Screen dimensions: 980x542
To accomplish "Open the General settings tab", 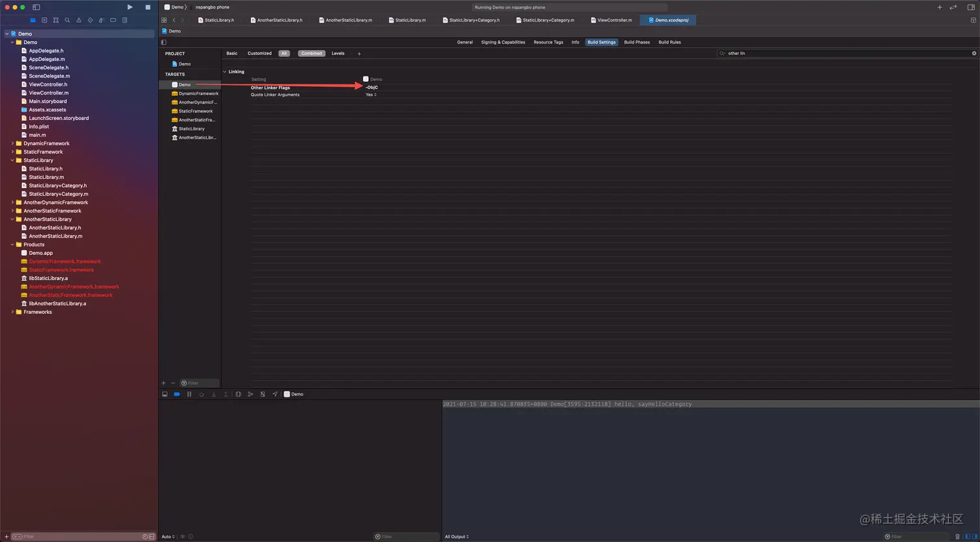I will pos(465,42).
